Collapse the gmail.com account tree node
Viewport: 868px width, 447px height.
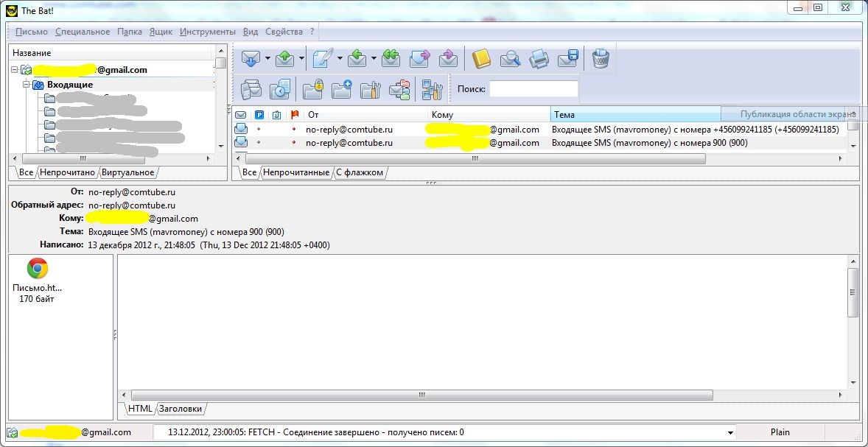(15, 70)
